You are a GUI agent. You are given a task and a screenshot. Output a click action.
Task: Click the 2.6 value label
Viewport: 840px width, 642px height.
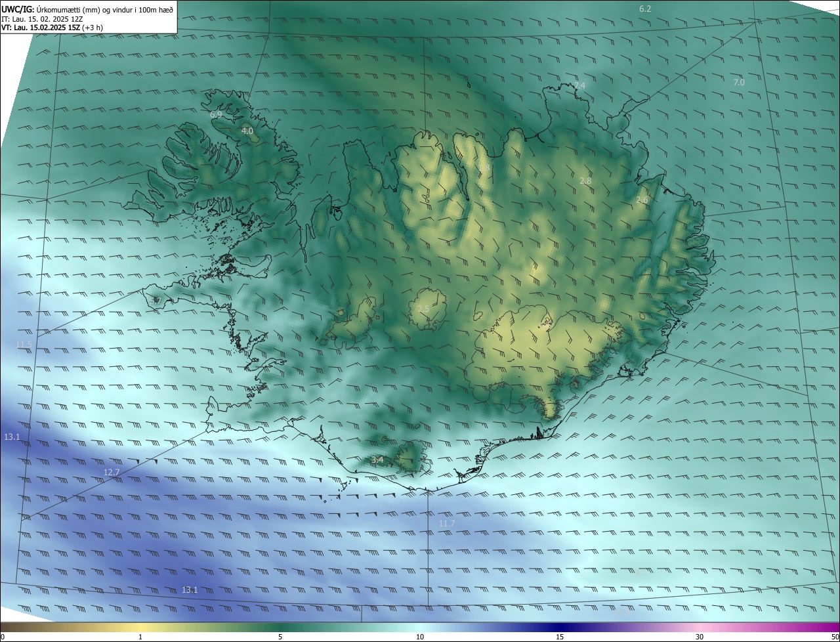click(642, 200)
